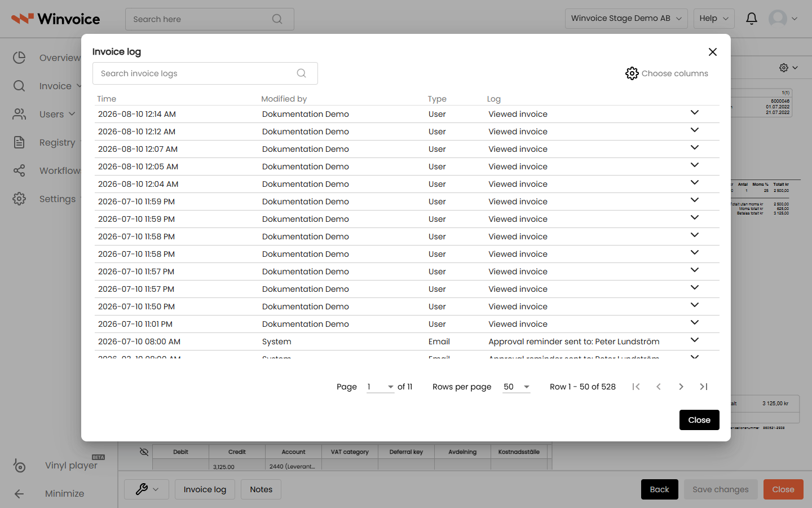Open the user avatar menu

pos(783,19)
